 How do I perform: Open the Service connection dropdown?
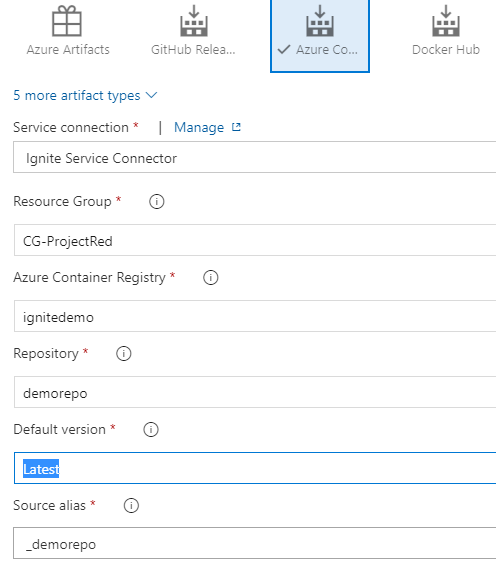254,157
